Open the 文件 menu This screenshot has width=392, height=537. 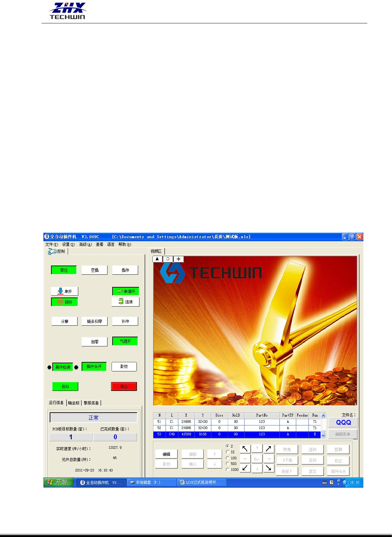[51, 244]
